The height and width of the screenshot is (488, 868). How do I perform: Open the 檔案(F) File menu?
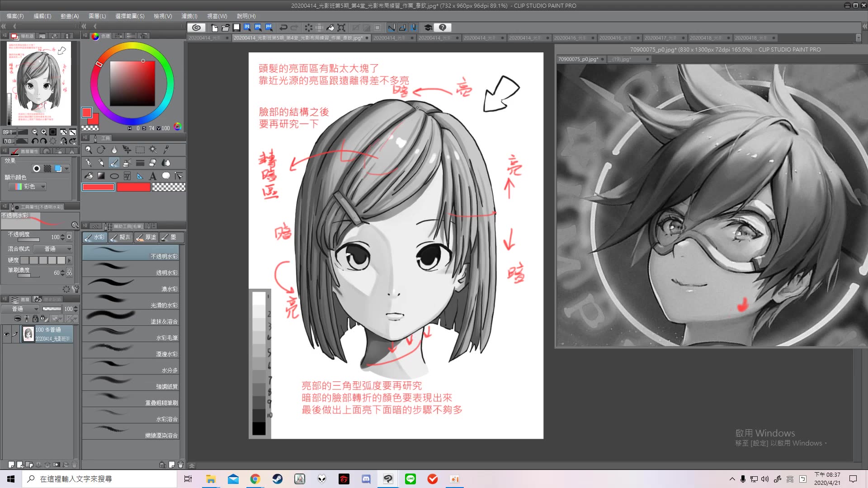click(15, 16)
